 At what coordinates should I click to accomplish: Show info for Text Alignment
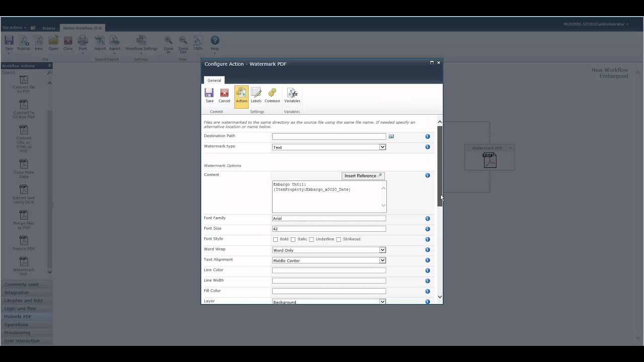coord(428,260)
